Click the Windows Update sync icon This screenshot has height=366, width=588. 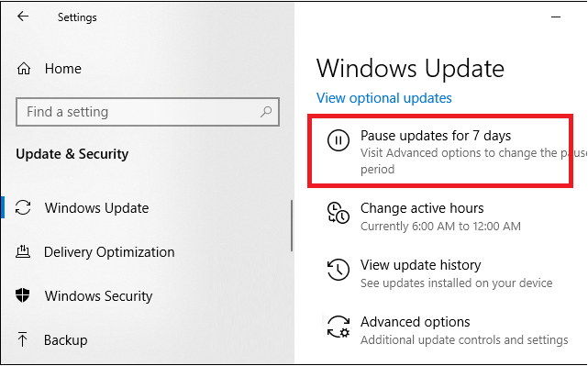[x=23, y=207]
